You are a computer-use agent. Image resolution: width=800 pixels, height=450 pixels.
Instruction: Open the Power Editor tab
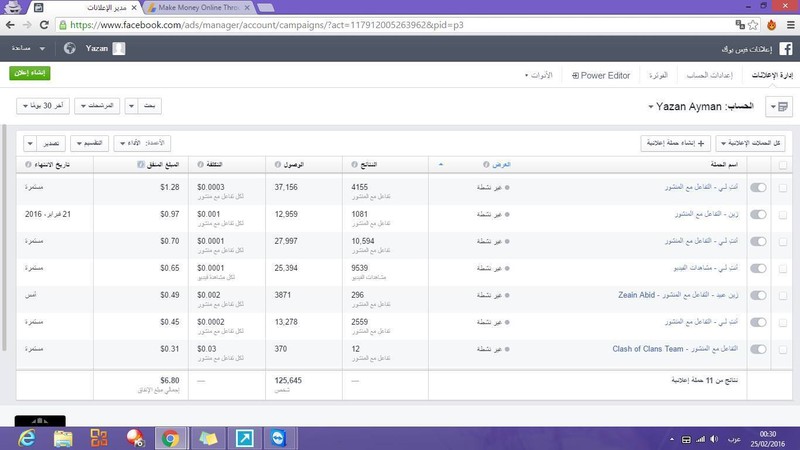pyautogui.click(x=601, y=76)
